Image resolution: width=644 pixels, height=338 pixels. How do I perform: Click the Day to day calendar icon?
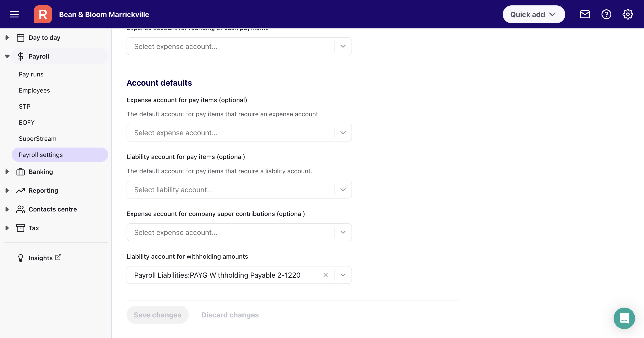click(x=20, y=38)
